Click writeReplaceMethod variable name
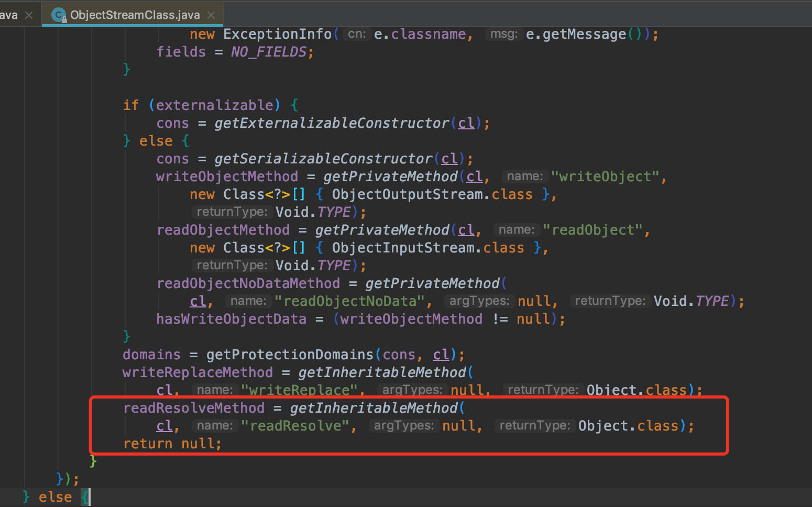This screenshot has width=812, height=507. tap(197, 372)
